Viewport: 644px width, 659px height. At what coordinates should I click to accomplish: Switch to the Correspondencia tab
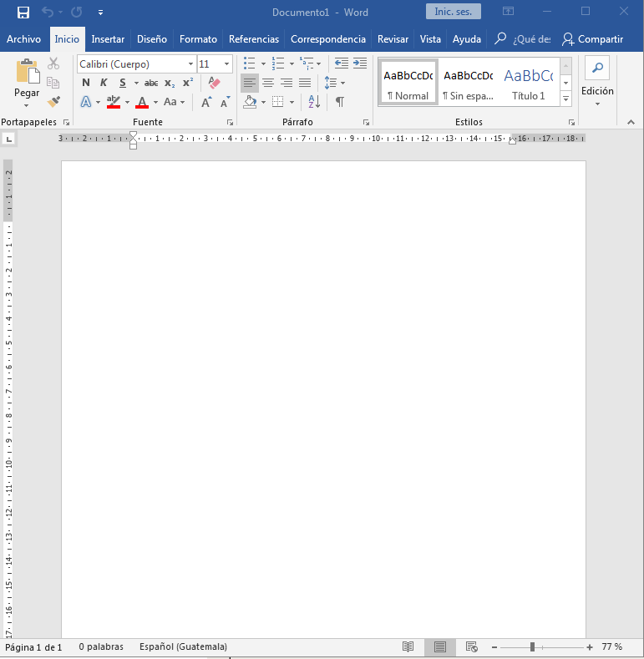pos(328,39)
